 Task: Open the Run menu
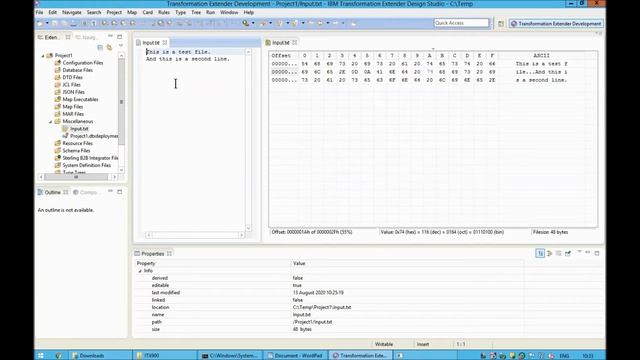pyautogui.click(x=210, y=13)
